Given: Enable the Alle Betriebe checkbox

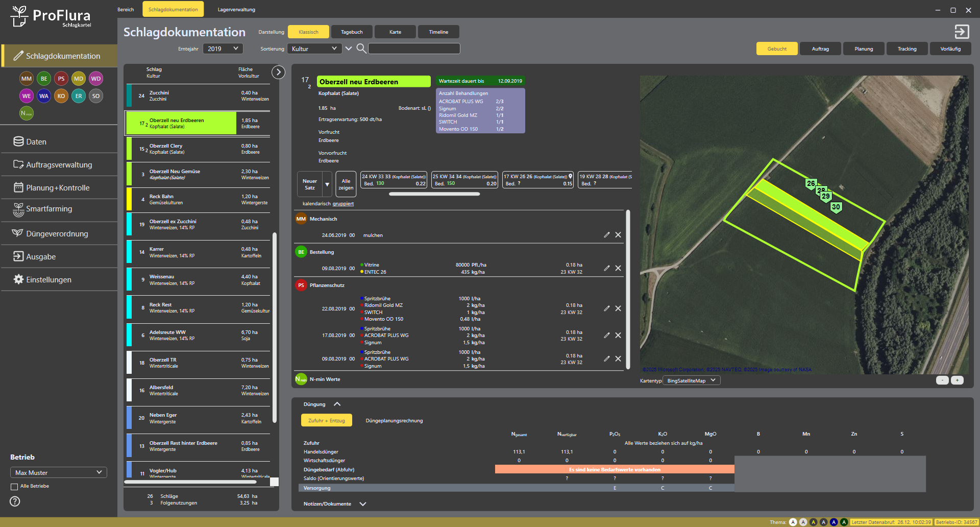Looking at the screenshot, I should (x=14, y=487).
